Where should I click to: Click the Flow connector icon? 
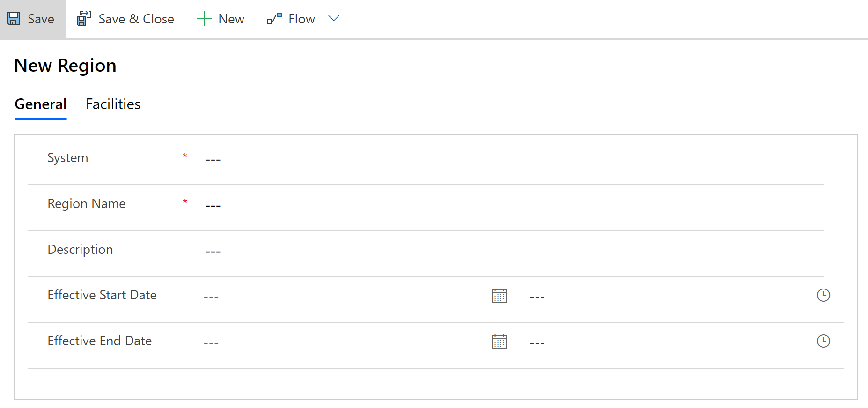pos(274,19)
